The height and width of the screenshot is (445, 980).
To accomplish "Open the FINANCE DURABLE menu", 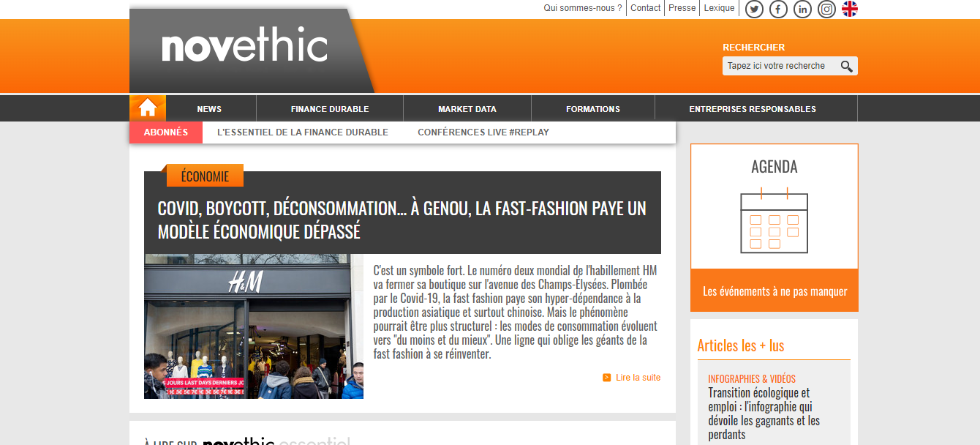I will click(x=330, y=109).
